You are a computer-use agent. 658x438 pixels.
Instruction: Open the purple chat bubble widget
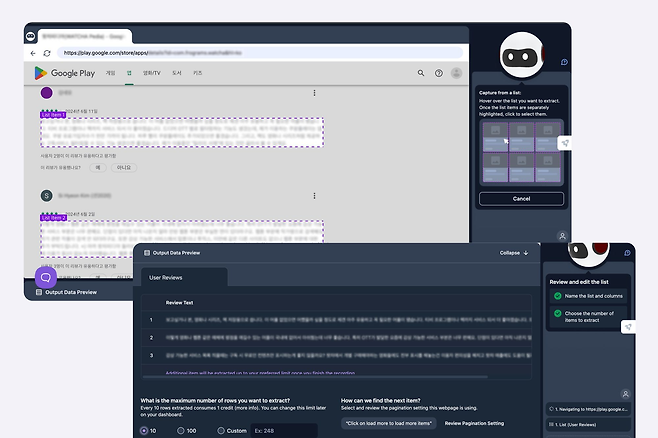point(46,277)
